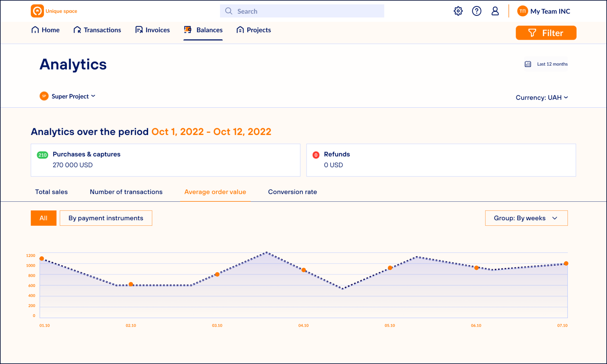Click the calendar icon for date range

point(528,64)
